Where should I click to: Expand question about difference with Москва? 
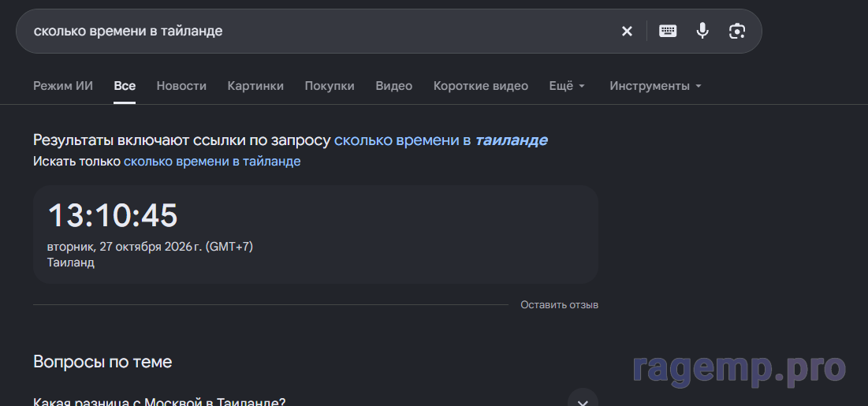tap(583, 401)
